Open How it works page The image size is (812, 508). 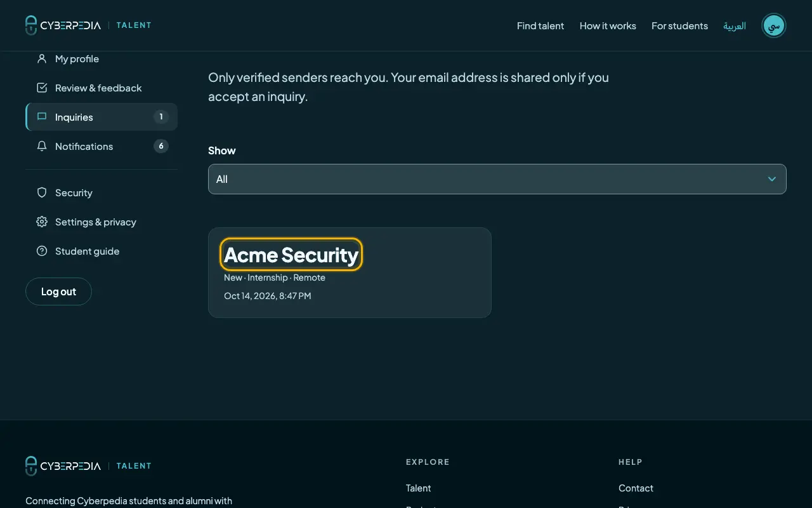click(608, 25)
